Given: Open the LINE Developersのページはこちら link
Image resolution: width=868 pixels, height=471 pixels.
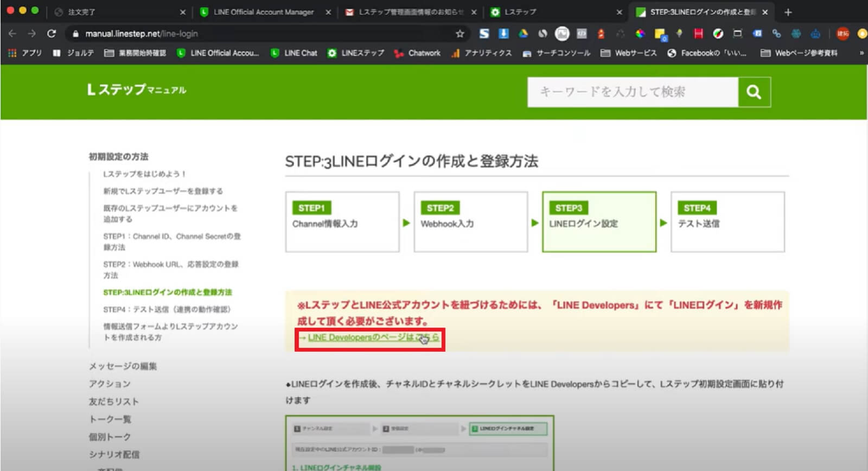Looking at the screenshot, I should [373, 338].
